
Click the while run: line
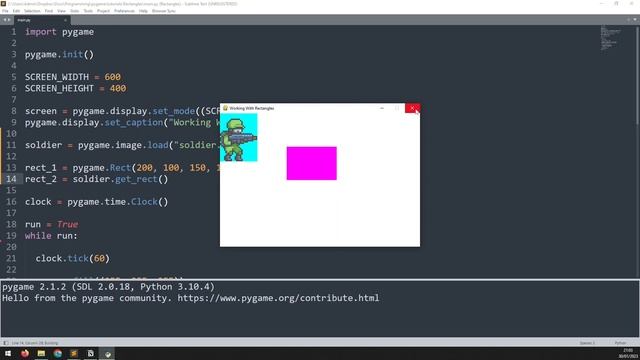[51, 236]
